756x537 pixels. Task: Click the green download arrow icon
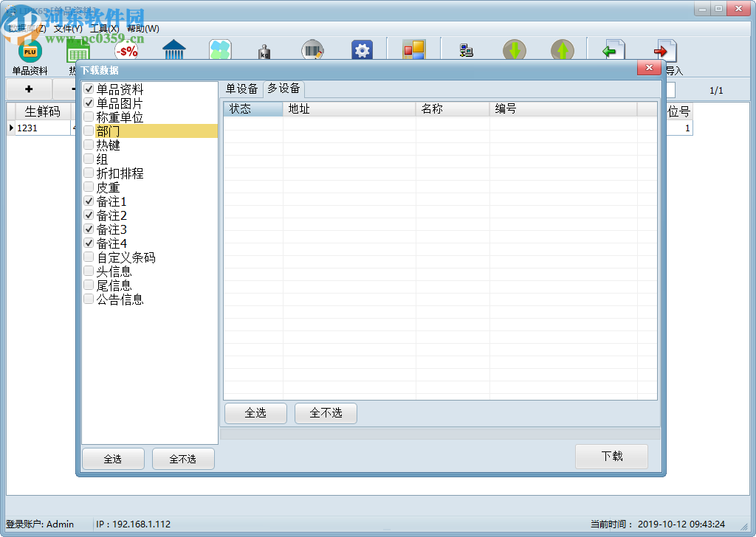pos(515,52)
